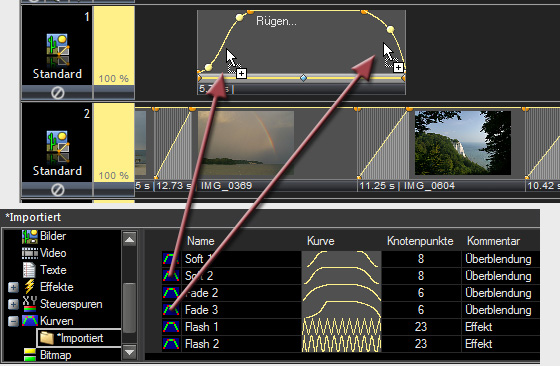Click the blue diamond keyframe on Rügen clip

pos(303,78)
